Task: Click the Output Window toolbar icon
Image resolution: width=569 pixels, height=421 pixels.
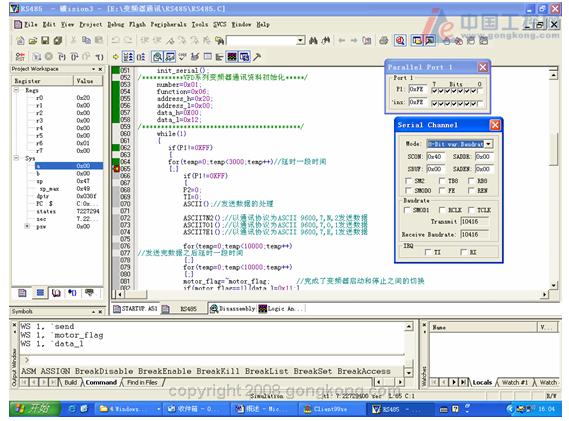Action: click(429, 41)
